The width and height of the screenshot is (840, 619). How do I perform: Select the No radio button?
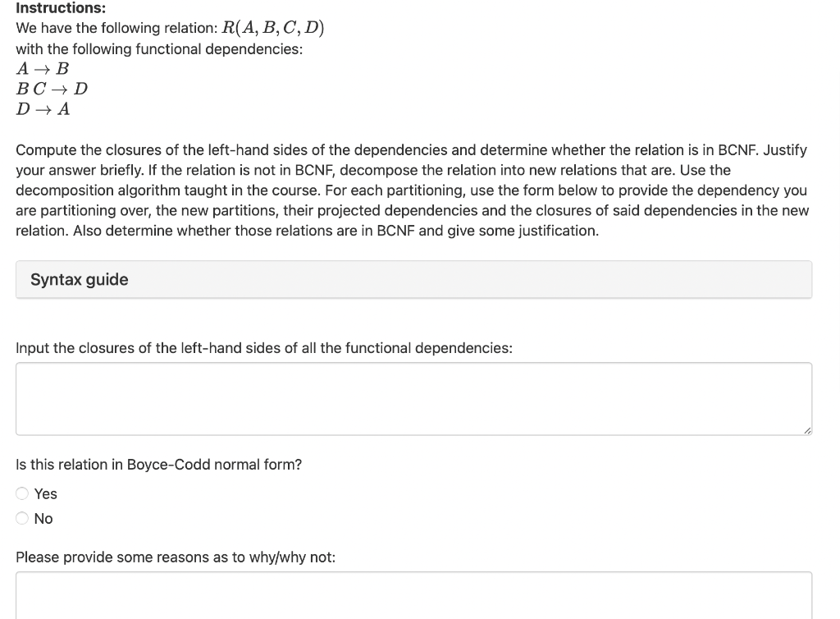coord(22,518)
